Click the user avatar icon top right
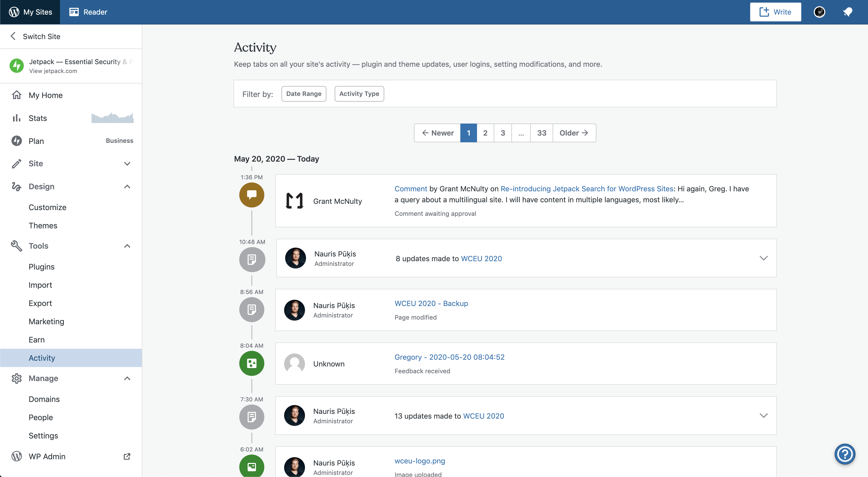 coord(819,11)
